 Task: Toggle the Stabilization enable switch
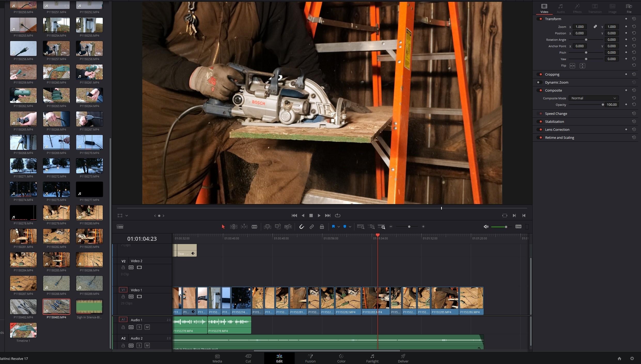click(540, 122)
